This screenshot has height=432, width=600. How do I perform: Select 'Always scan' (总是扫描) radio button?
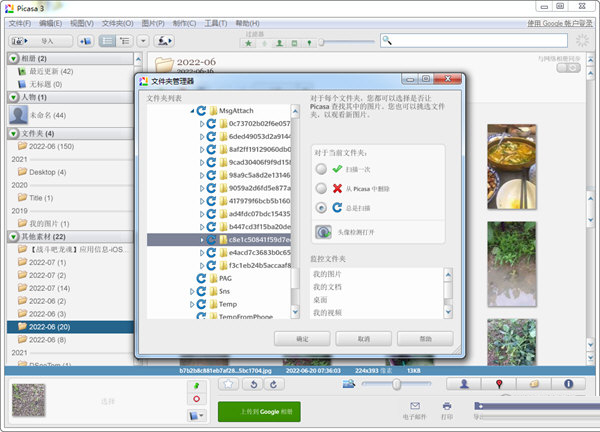[321, 208]
